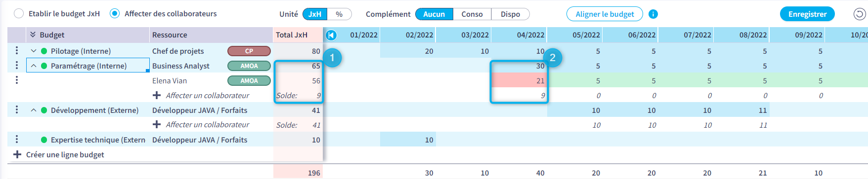Choose Dispo complement option

[x=510, y=14]
